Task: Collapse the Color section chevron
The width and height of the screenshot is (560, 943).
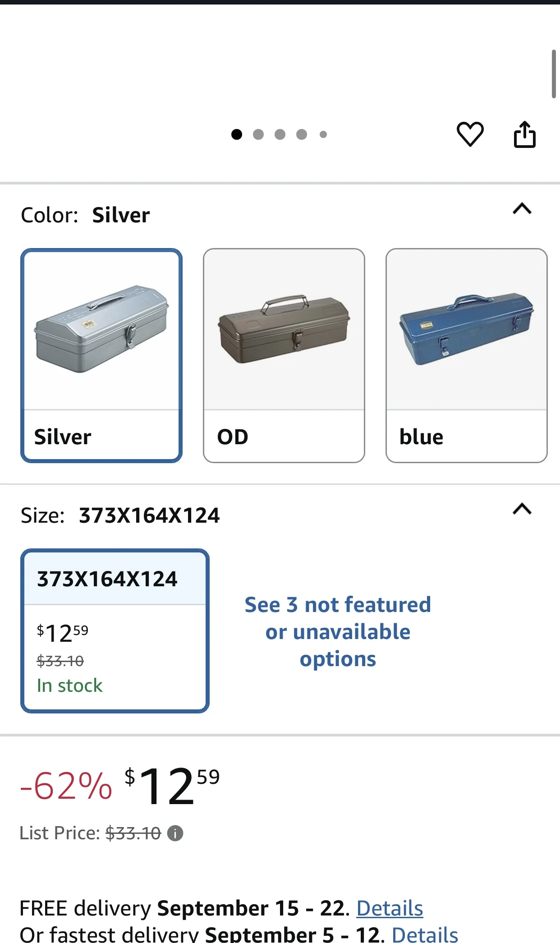Action: point(522,209)
